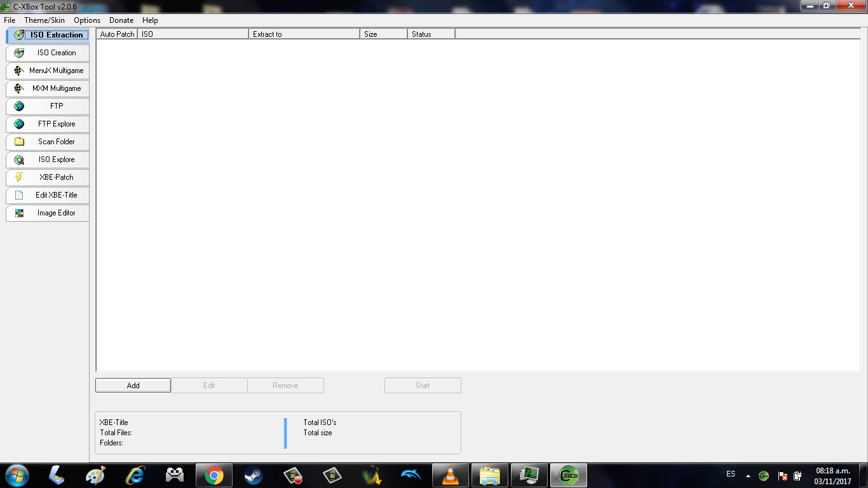Open the green monitor app in taskbar
Screen dimensions: 868x488
529,475
